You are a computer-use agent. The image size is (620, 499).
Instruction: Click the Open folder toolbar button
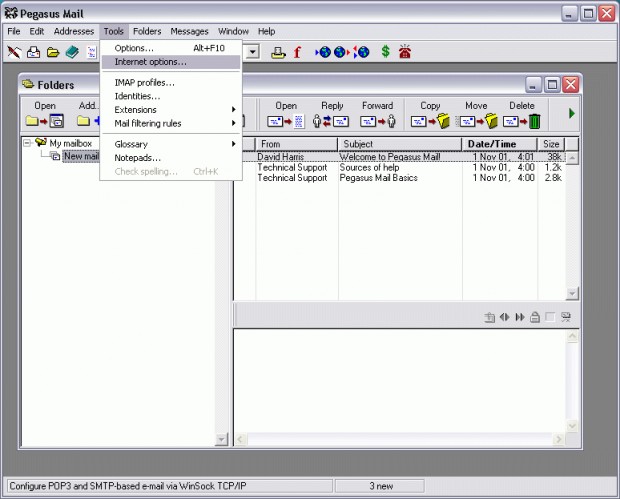pyautogui.click(x=45, y=114)
